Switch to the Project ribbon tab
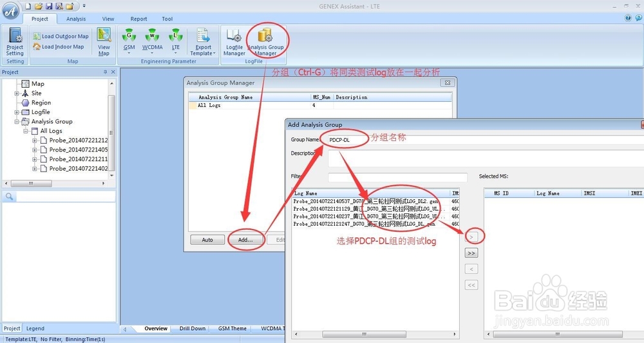 40,19
